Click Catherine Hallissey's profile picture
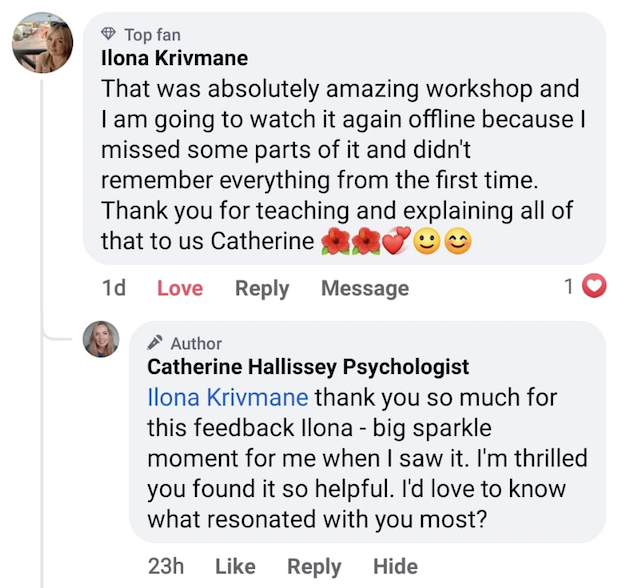 (101, 340)
